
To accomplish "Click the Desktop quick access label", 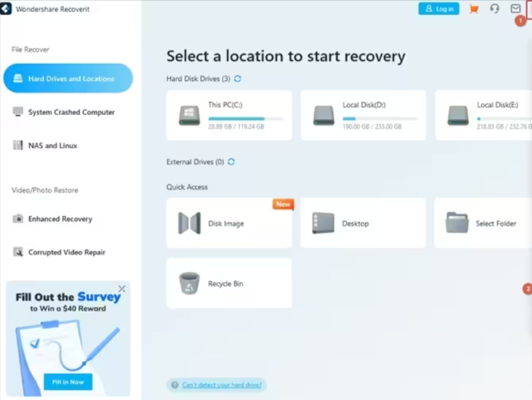I will point(356,224).
